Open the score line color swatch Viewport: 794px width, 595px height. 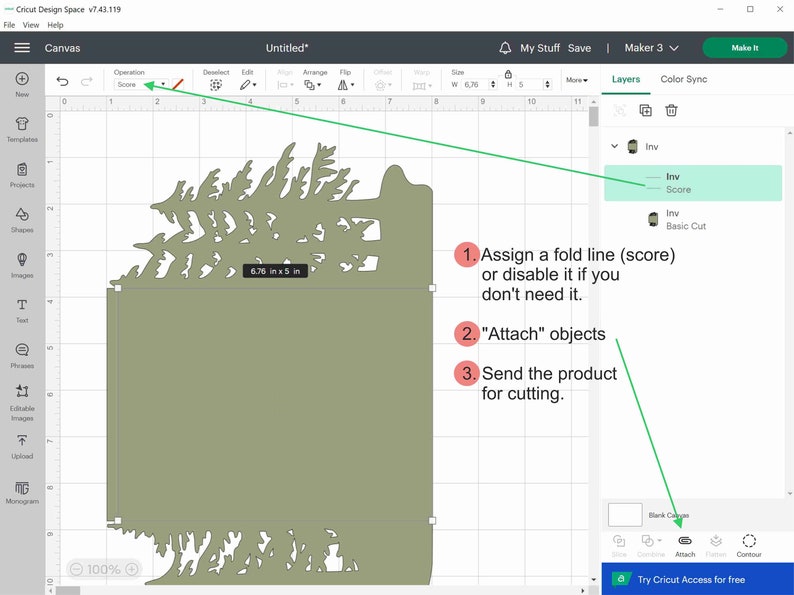point(178,85)
